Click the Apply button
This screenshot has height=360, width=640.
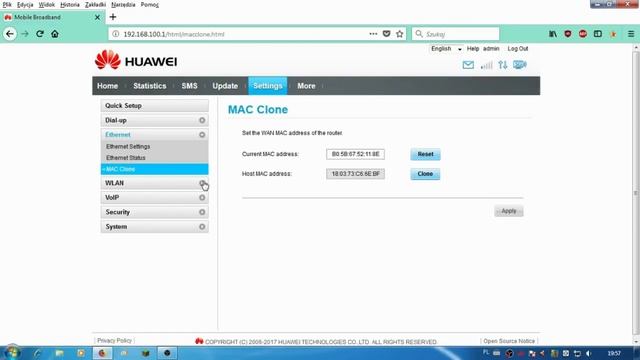509,211
